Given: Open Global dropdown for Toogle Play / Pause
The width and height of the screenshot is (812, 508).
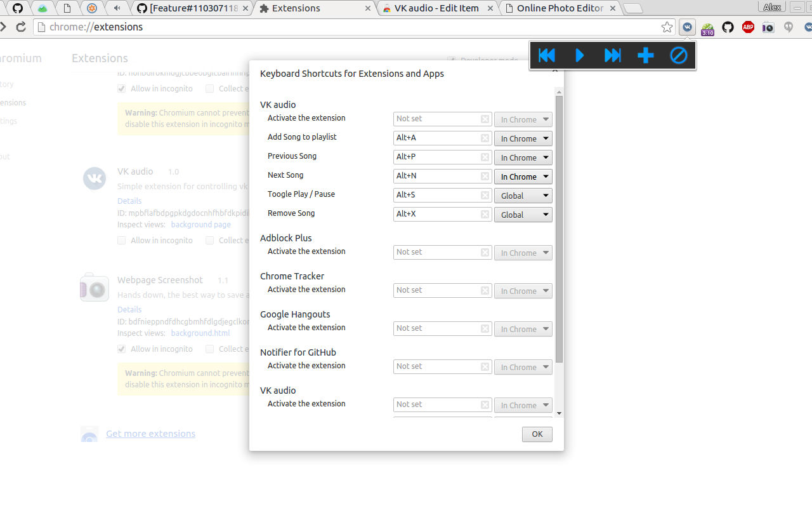Looking at the screenshot, I should [x=523, y=196].
